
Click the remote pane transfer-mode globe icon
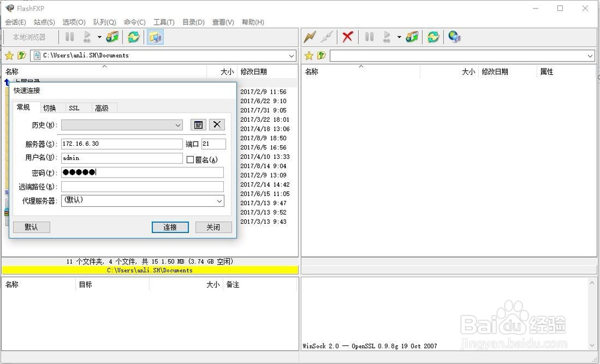[x=412, y=37]
